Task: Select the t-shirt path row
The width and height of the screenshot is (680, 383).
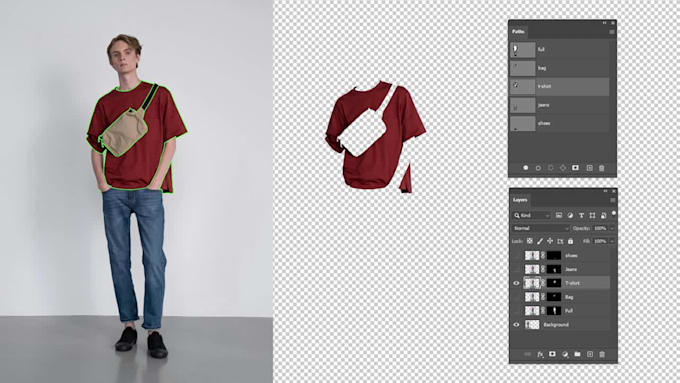Action: tap(559, 86)
